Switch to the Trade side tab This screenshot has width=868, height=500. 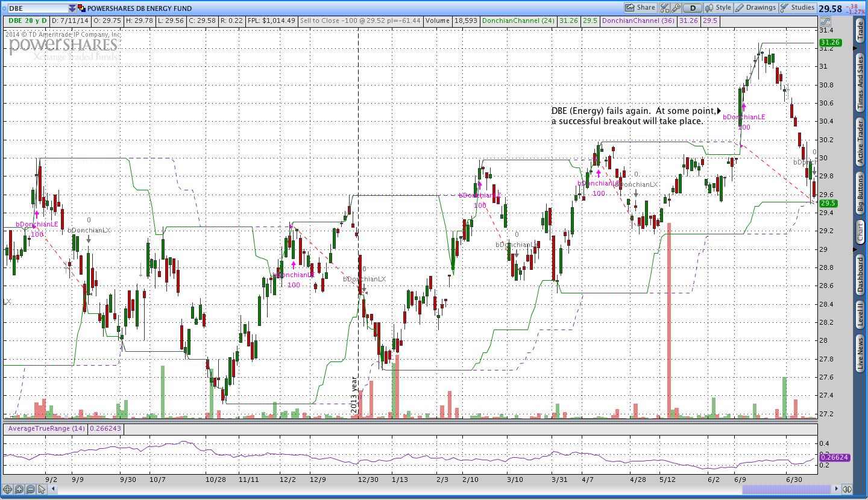click(x=860, y=31)
